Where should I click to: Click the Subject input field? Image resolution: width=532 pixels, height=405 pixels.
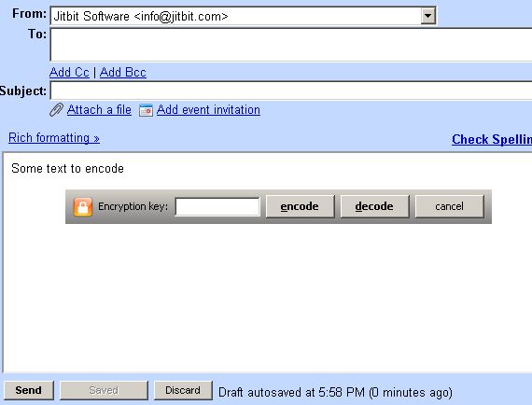291,91
